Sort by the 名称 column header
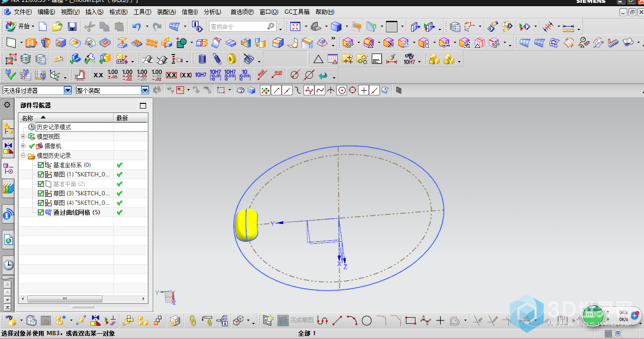Image resolution: width=644 pixels, height=339 pixels. [x=66, y=118]
